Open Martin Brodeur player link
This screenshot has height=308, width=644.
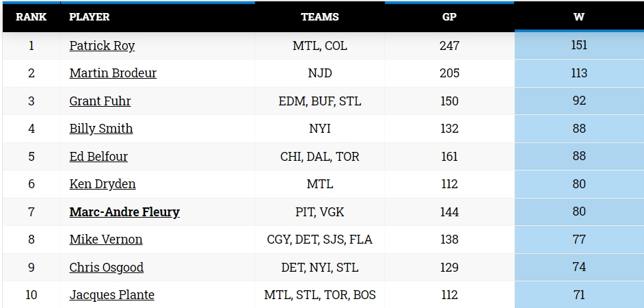(113, 73)
